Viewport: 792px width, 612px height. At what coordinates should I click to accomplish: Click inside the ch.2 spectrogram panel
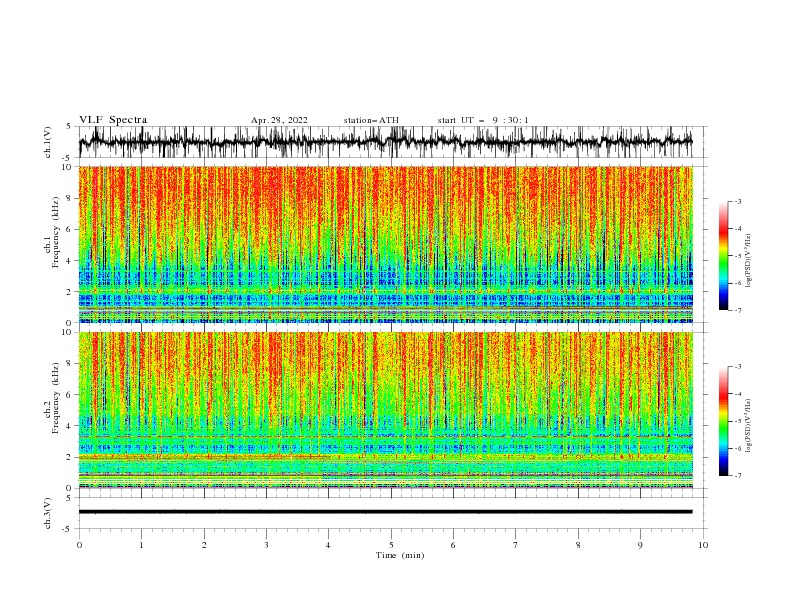coord(386,410)
